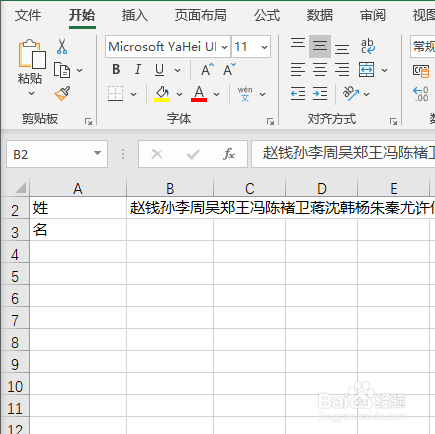The image size is (435, 434).
Task: Increase font size with larger A
Action: click(x=207, y=70)
